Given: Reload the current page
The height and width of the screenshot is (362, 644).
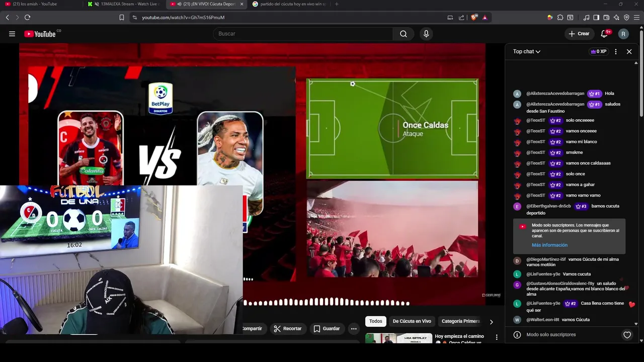Looking at the screenshot, I should 27,17.
